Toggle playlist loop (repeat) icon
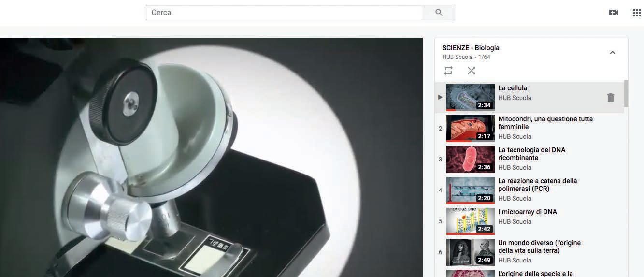Viewport: 644px width, 277px height. click(x=448, y=71)
